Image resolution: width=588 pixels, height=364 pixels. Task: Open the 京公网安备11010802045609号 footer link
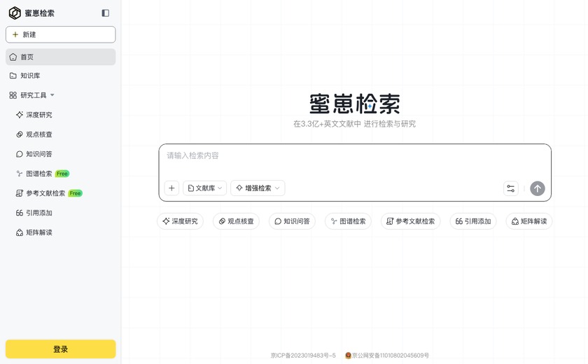coord(387,356)
